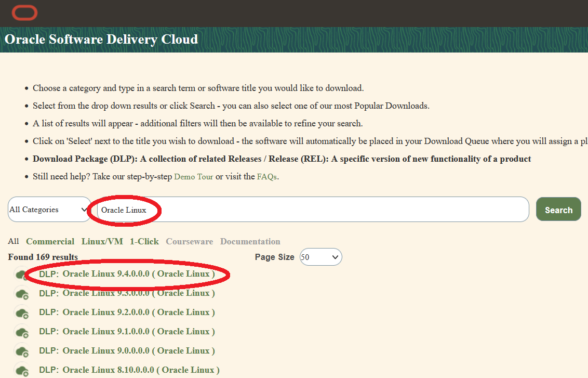
Task: Select the 1-Click filter tab
Action: 144,241
